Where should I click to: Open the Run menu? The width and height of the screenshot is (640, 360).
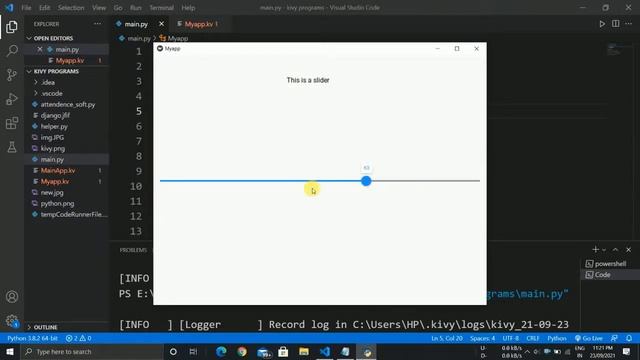click(136, 8)
